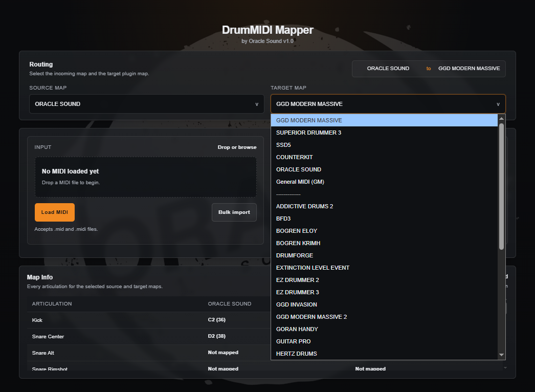Screen dimensions: 535x392
Task: Select ORACLE SOUND list option
Action: point(298,169)
